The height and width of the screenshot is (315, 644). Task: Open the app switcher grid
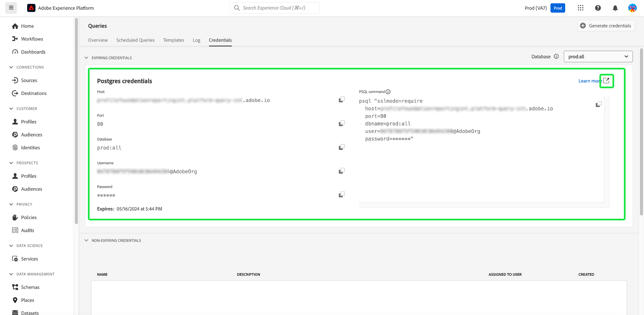pyautogui.click(x=581, y=8)
